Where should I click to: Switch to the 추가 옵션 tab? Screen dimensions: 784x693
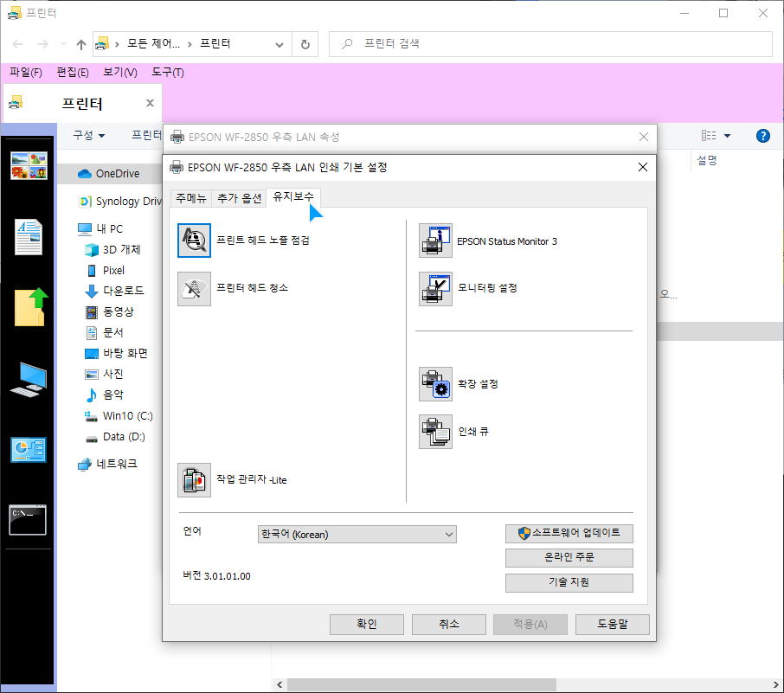(239, 198)
